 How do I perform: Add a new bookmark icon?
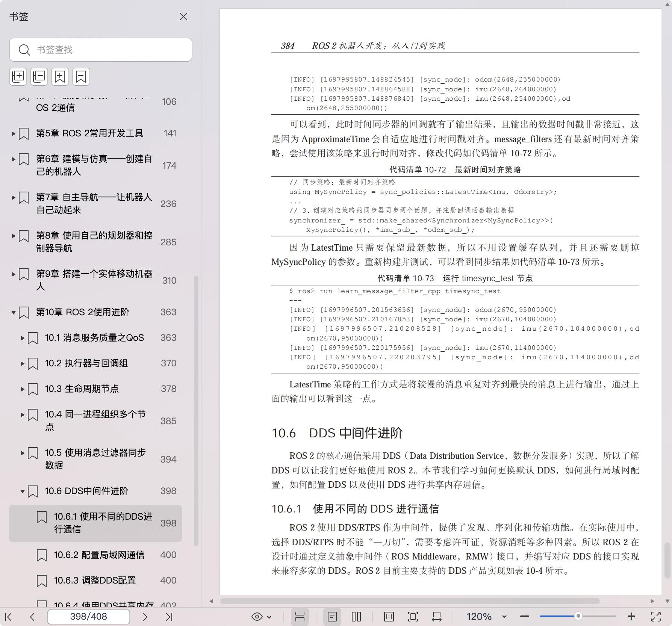[x=60, y=77]
